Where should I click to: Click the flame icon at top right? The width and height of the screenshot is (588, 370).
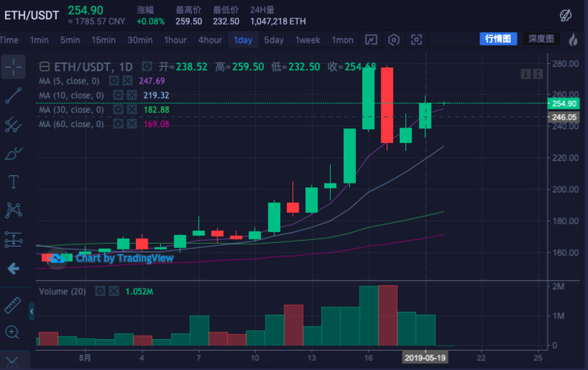(x=573, y=40)
